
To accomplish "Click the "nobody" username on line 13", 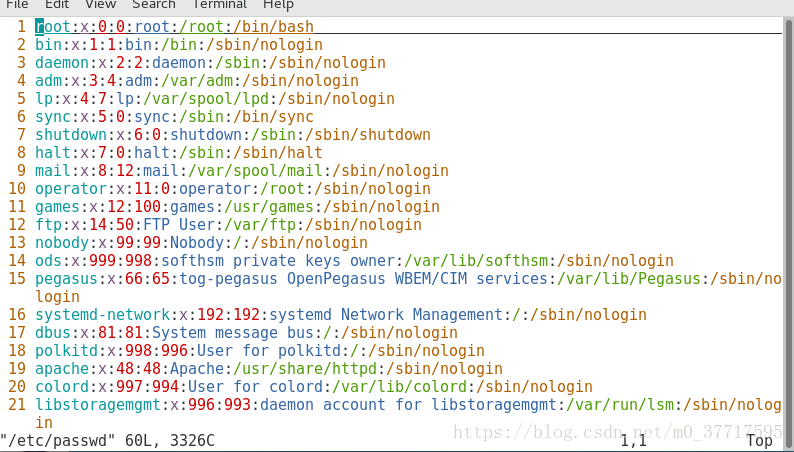I will pos(62,242).
